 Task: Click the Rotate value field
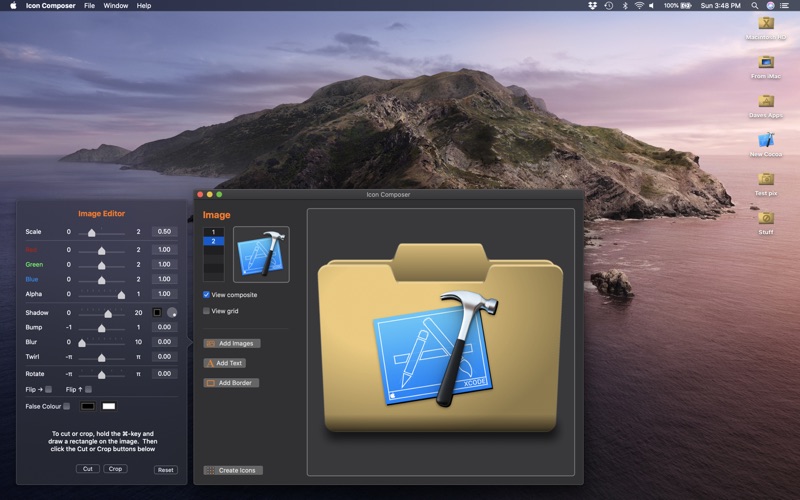(164, 373)
